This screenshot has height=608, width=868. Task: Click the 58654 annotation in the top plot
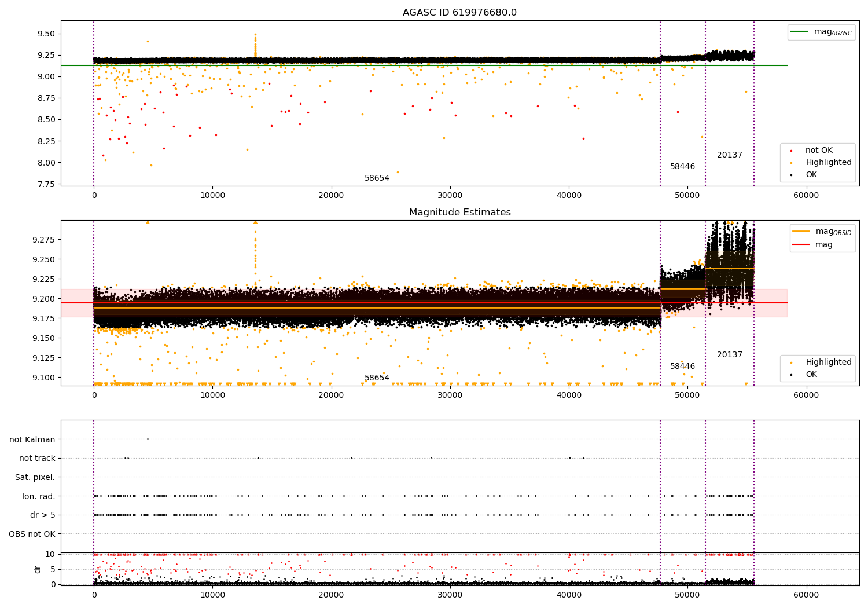point(377,178)
